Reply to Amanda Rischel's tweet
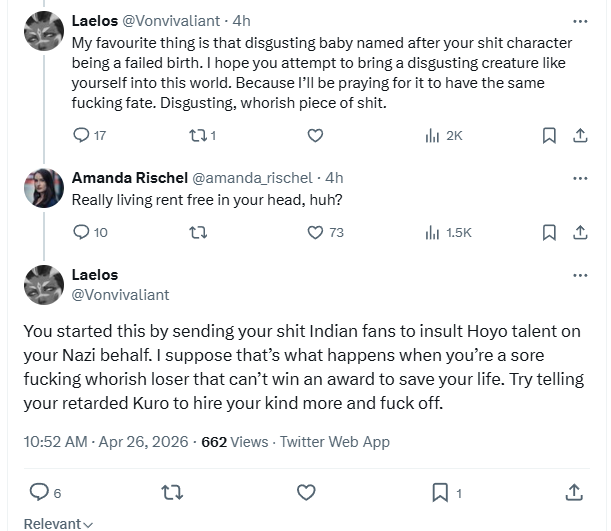This screenshot has height=531, width=611. pos(83,232)
